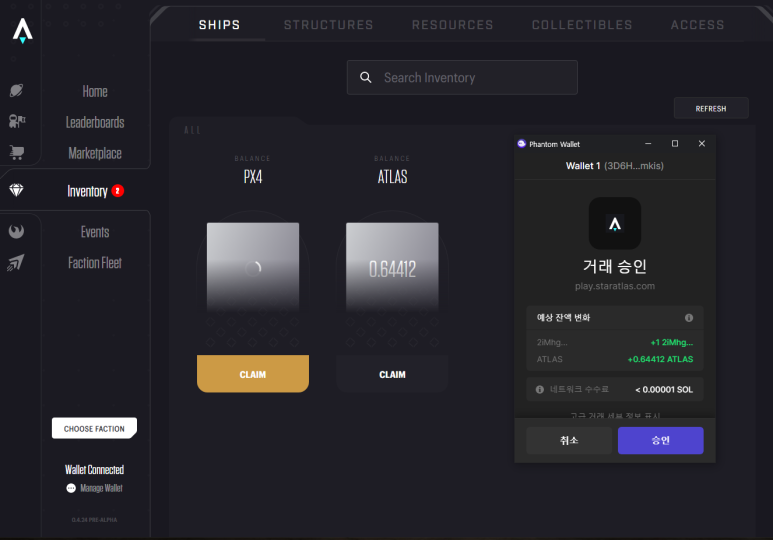The height and width of the screenshot is (540, 773).
Task: Select Inventory in the sidebar
Action: point(87,191)
